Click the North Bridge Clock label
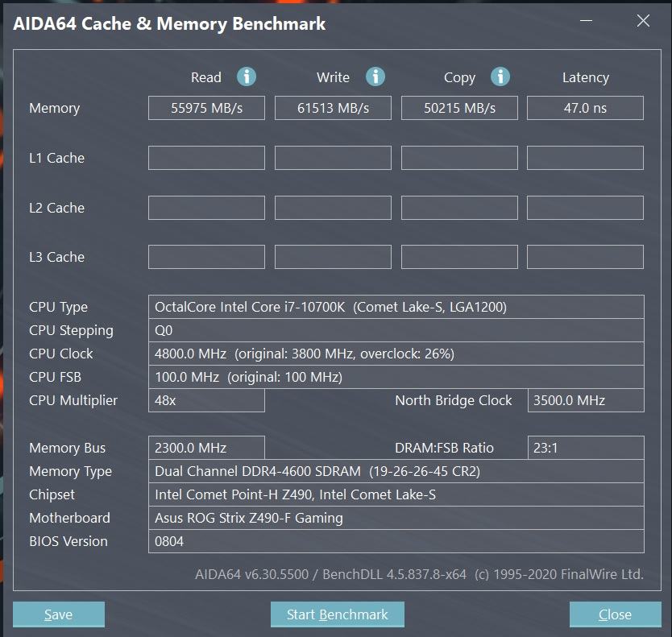This screenshot has height=637, width=672. pos(453,400)
